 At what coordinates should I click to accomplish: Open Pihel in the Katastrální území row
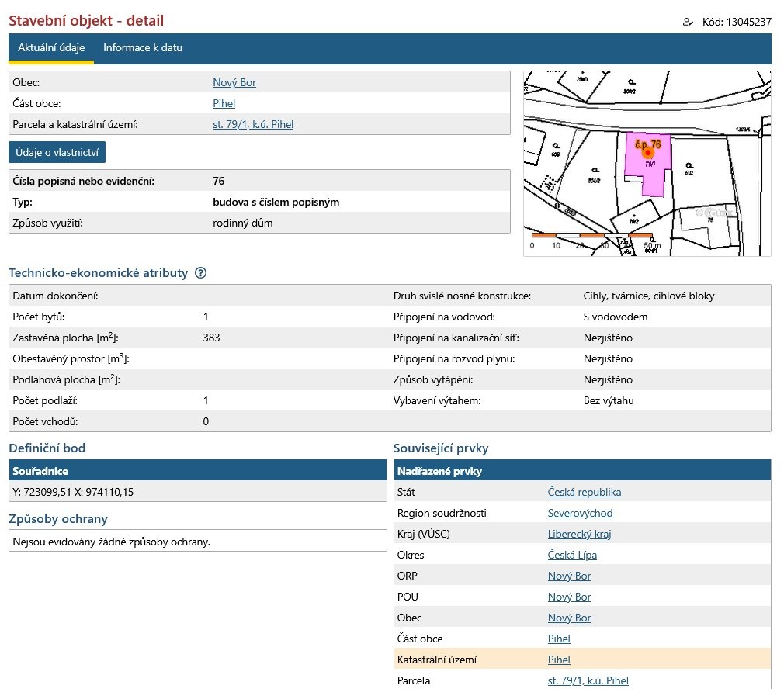559,660
